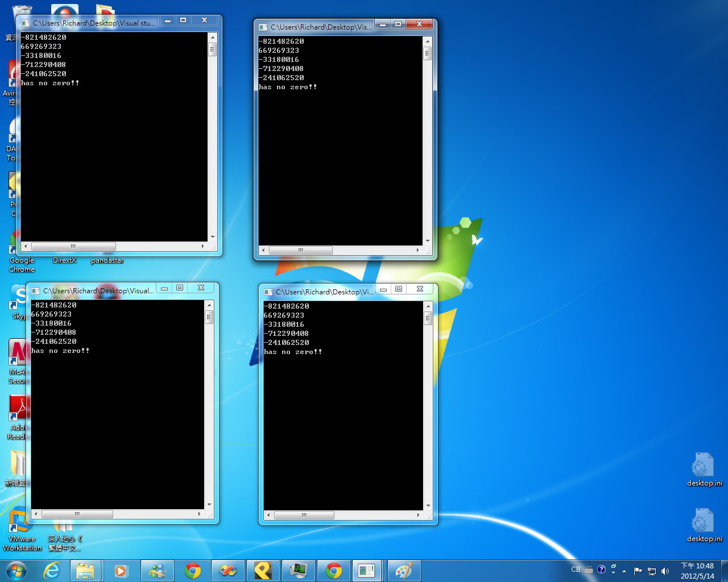Viewport: 728px width, 582px height.
Task: Show hidden system tray icons
Action: 624,571
